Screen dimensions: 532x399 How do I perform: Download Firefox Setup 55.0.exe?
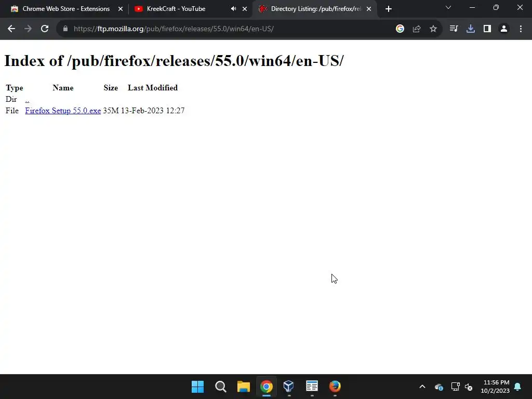click(63, 111)
